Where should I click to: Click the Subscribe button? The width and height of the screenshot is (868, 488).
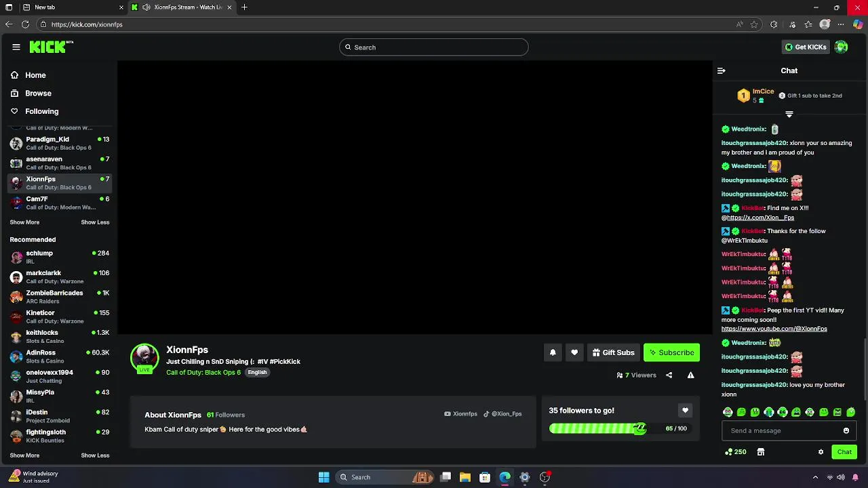point(671,352)
